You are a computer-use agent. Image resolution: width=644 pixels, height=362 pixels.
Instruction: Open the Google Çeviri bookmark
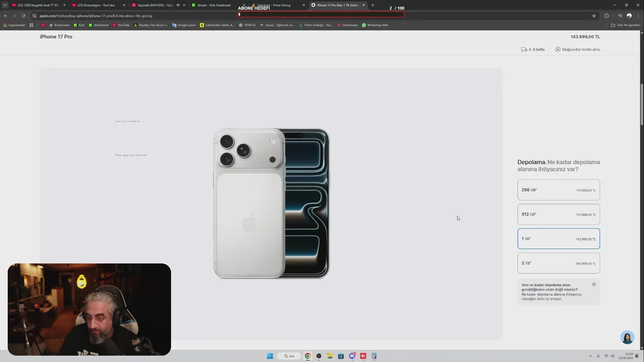pos(184,25)
